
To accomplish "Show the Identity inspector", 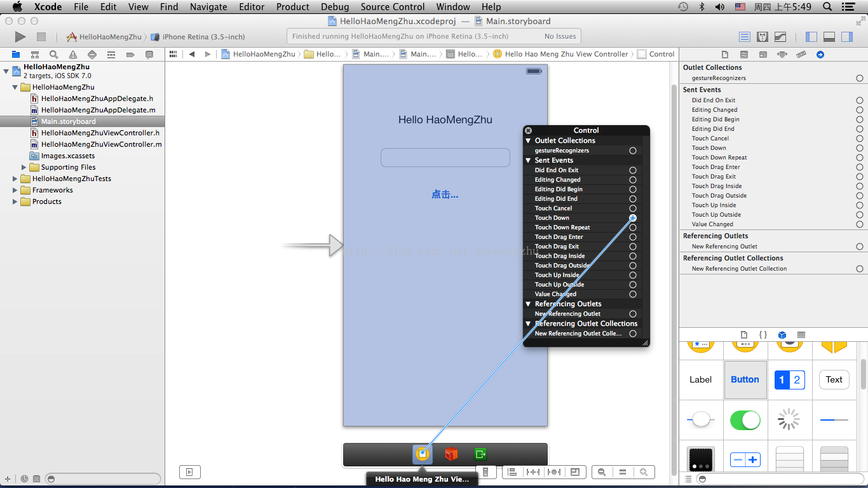I will [763, 55].
